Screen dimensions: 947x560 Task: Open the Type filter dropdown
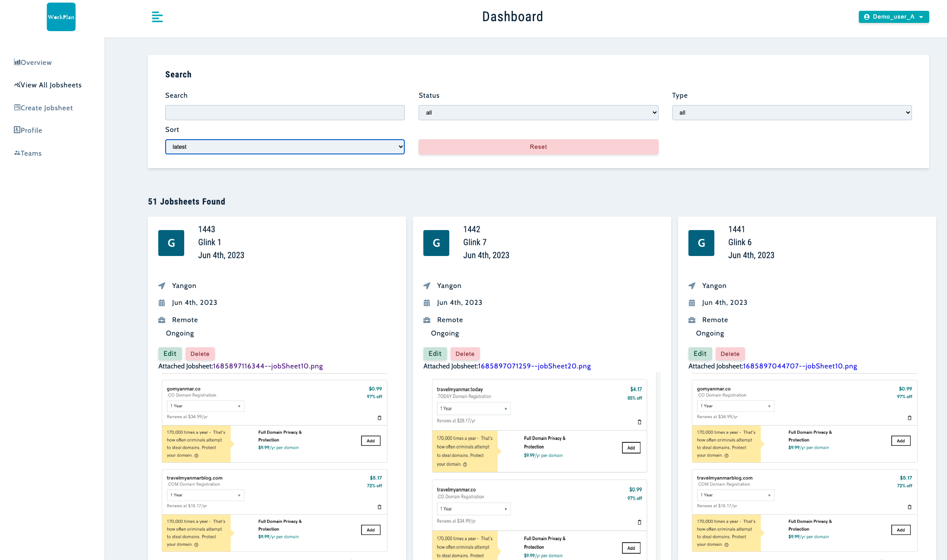(x=792, y=112)
